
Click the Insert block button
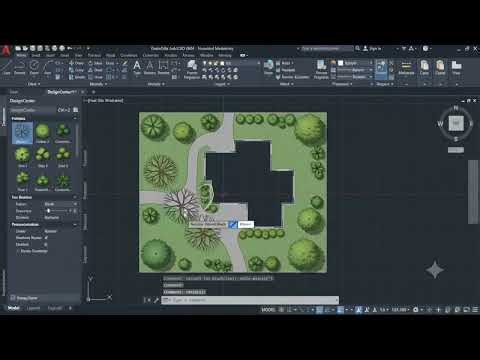point(268,67)
